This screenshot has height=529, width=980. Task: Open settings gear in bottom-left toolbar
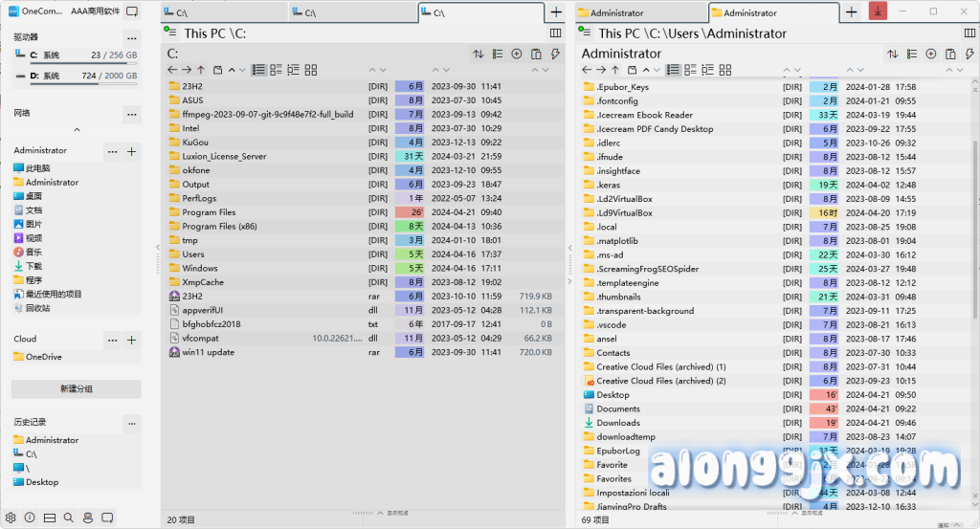tap(11, 518)
